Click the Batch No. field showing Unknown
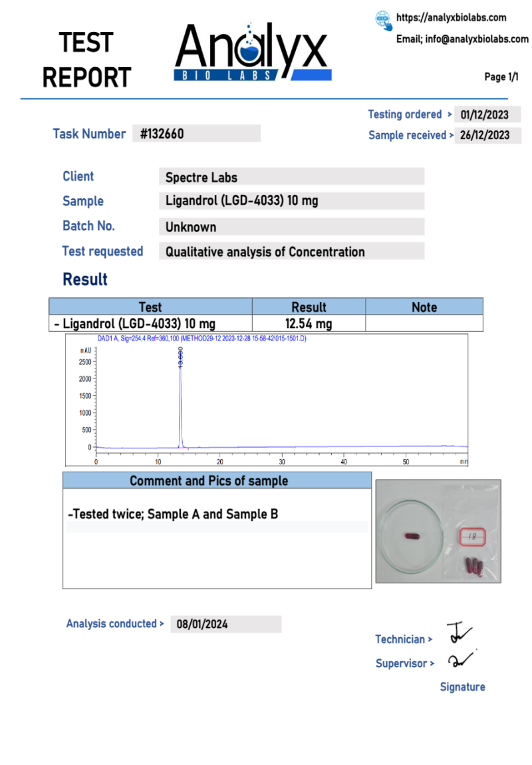532x765 pixels. (x=291, y=227)
